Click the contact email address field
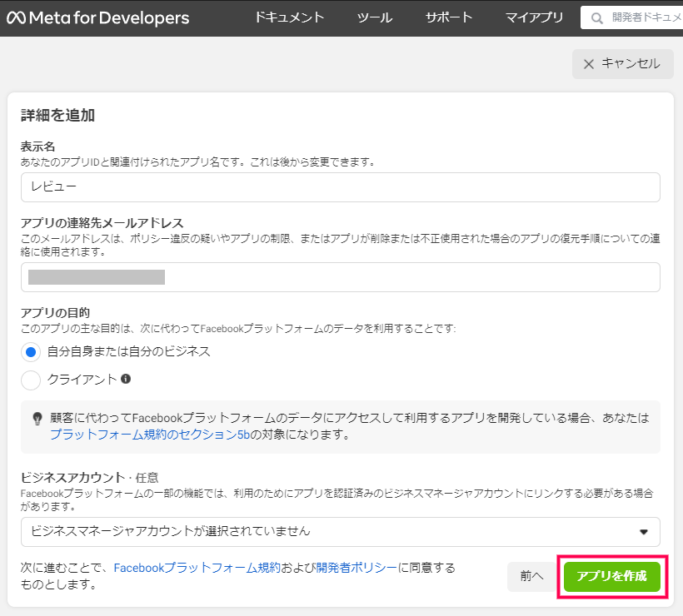The width and height of the screenshot is (683, 616). pos(340,277)
